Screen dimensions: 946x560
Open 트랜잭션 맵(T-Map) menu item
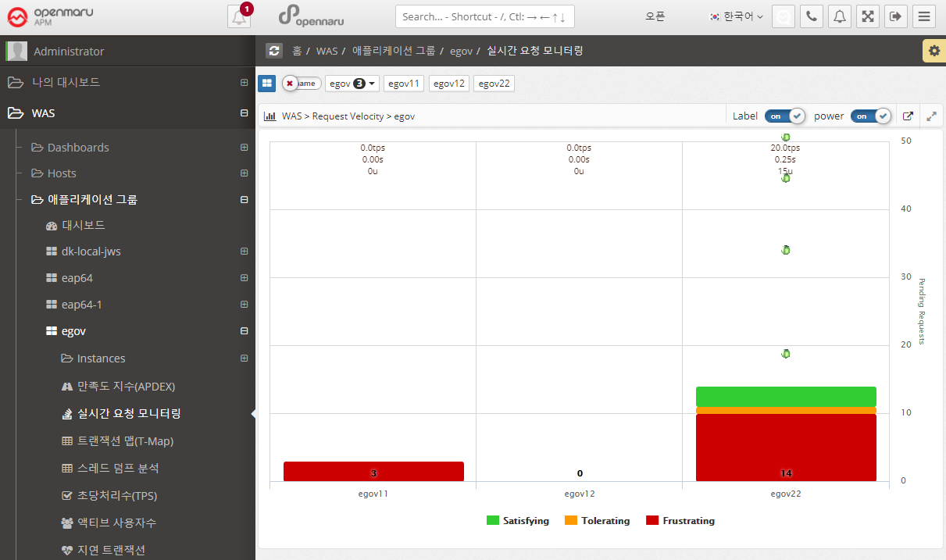tap(125, 441)
